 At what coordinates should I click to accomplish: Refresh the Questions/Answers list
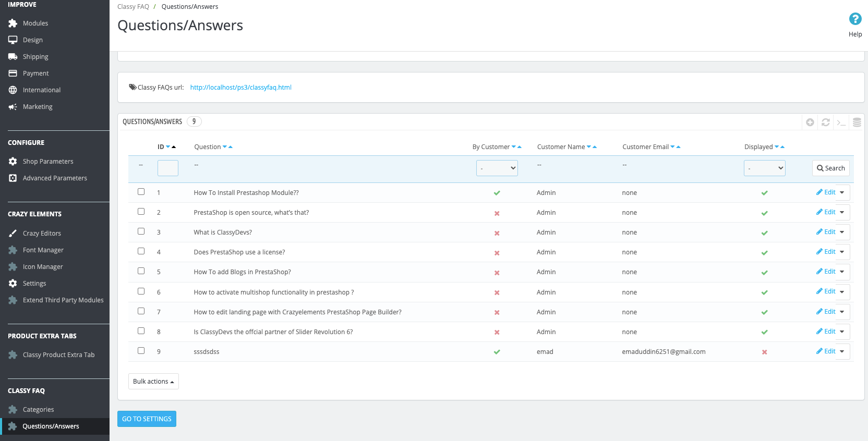(x=825, y=122)
